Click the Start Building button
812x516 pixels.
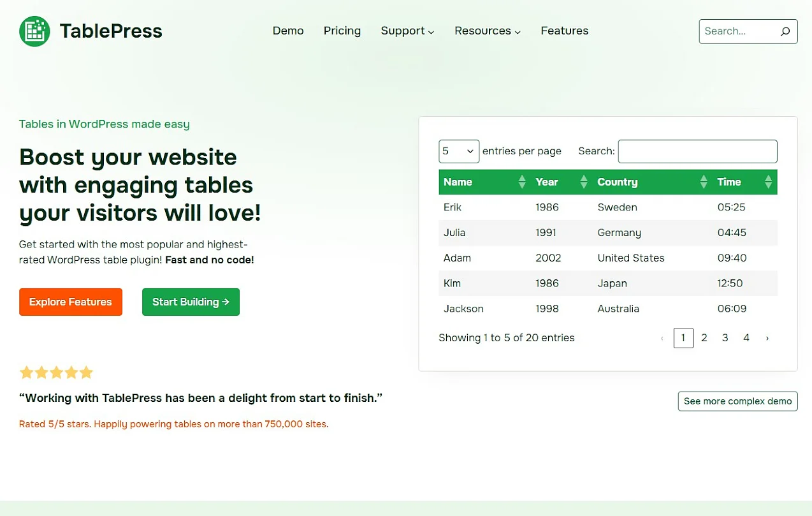pyautogui.click(x=191, y=302)
